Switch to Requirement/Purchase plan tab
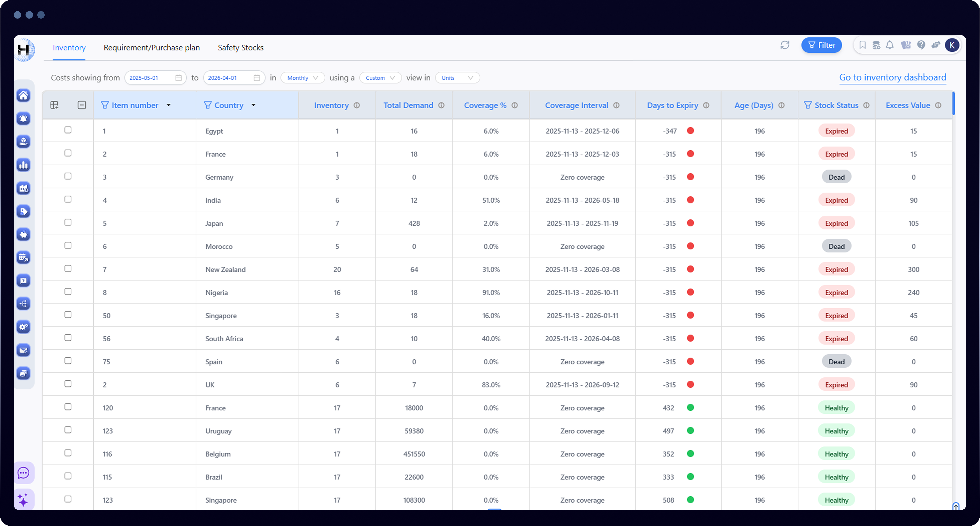 151,47
